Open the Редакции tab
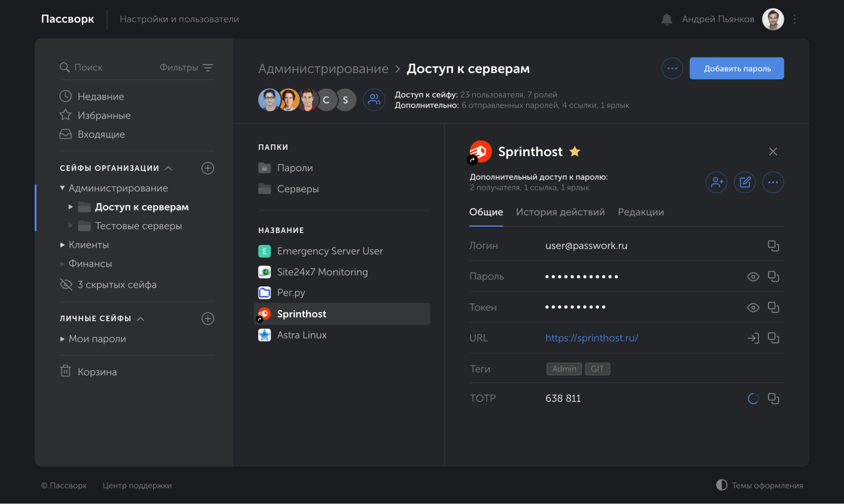The image size is (844, 504). [640, 212]
